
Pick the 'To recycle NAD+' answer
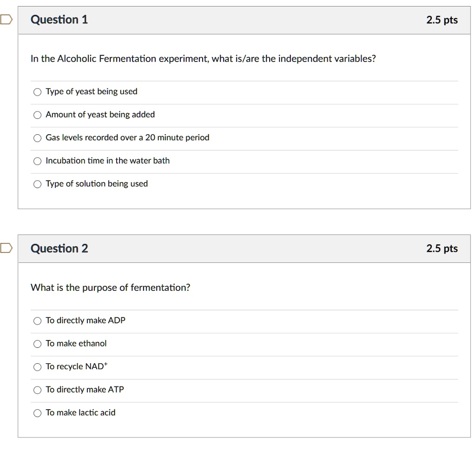point(38,367)
